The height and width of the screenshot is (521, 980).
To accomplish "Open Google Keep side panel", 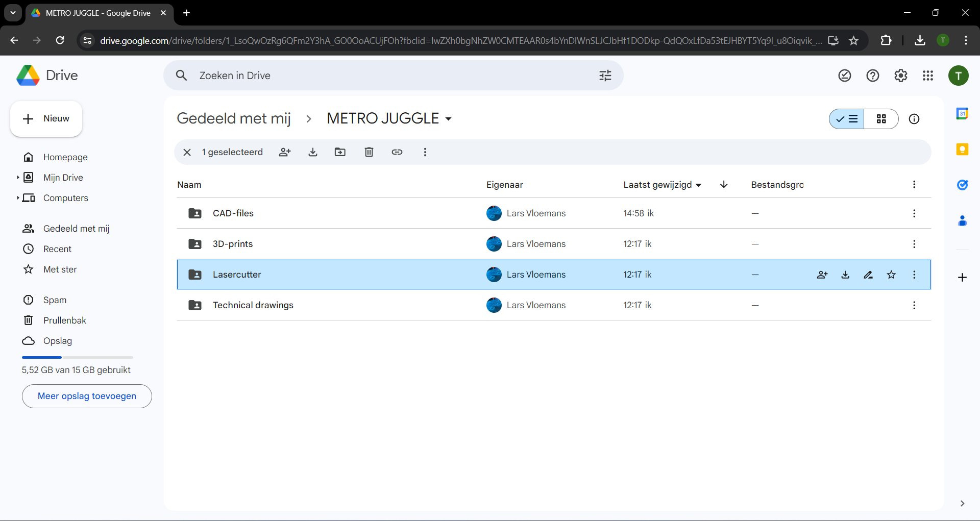I will pyautogui.click(x=962, y=149).
